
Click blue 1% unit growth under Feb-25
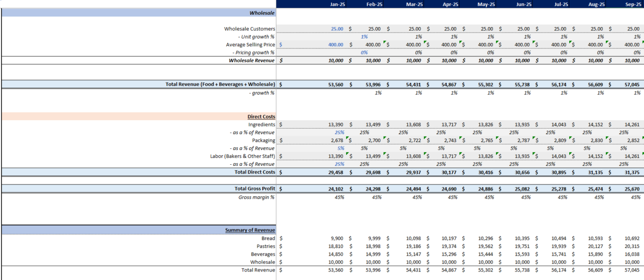click(x=365, y=37)
